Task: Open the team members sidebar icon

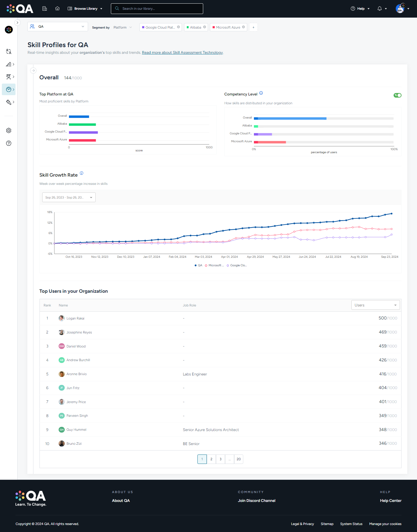Action: pos(9,52)
